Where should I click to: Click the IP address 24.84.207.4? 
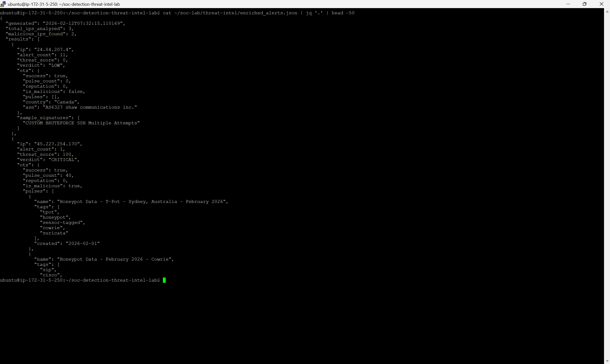(53, 50)
